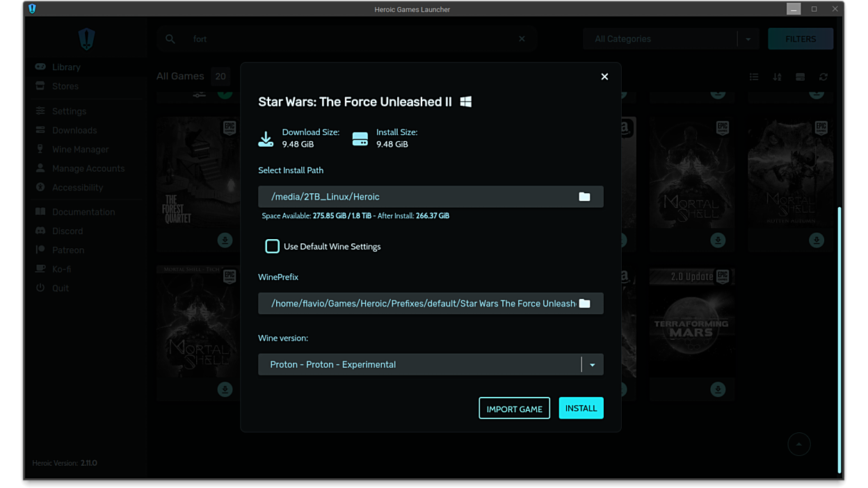868x488 pixels.
Task: Open Manage Accounts in the sidebar
Action: pyautogui.click(x=88, y=168)
